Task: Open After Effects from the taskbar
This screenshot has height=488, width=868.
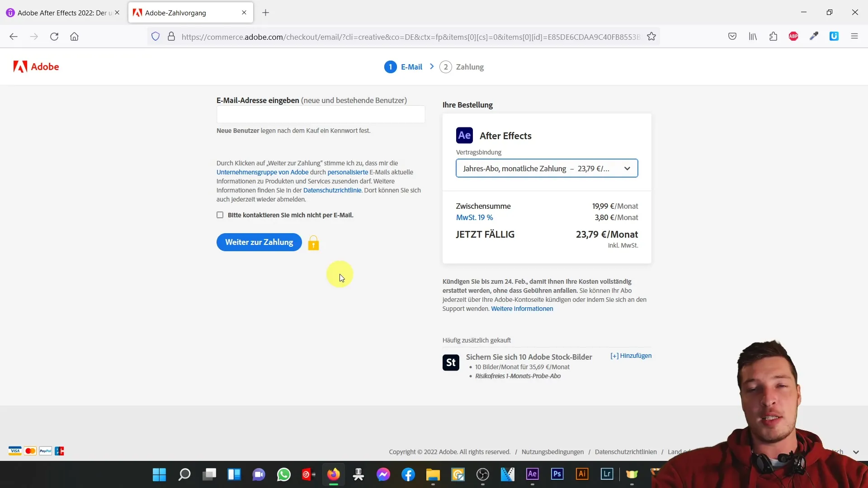Action: point(532,474)
